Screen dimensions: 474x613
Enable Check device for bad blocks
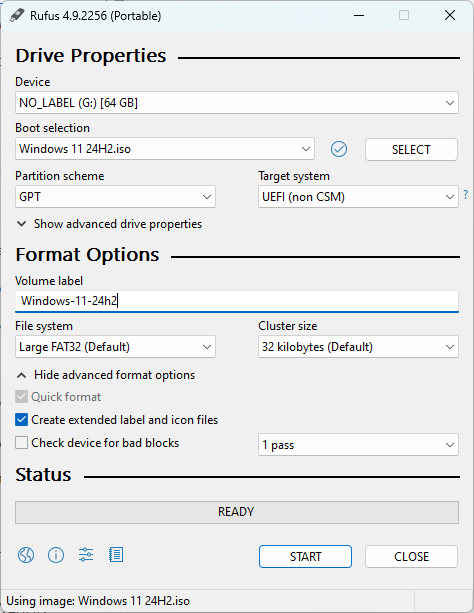pos(22,443)
